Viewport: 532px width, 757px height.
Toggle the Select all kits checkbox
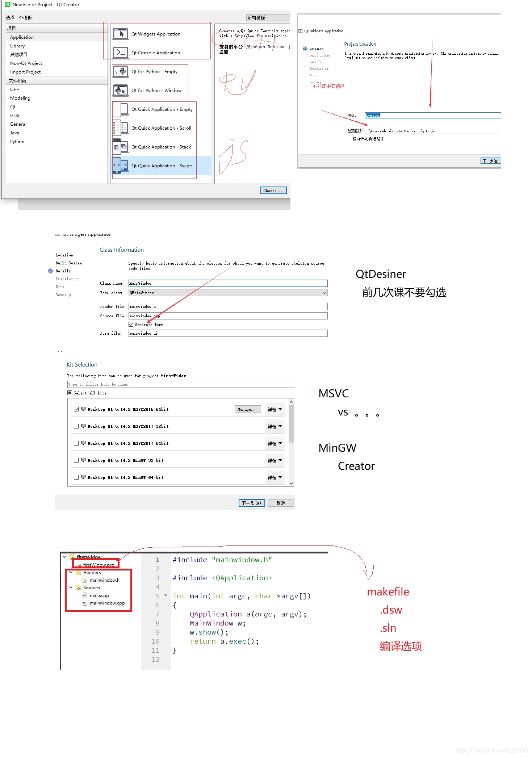(70, 393)
